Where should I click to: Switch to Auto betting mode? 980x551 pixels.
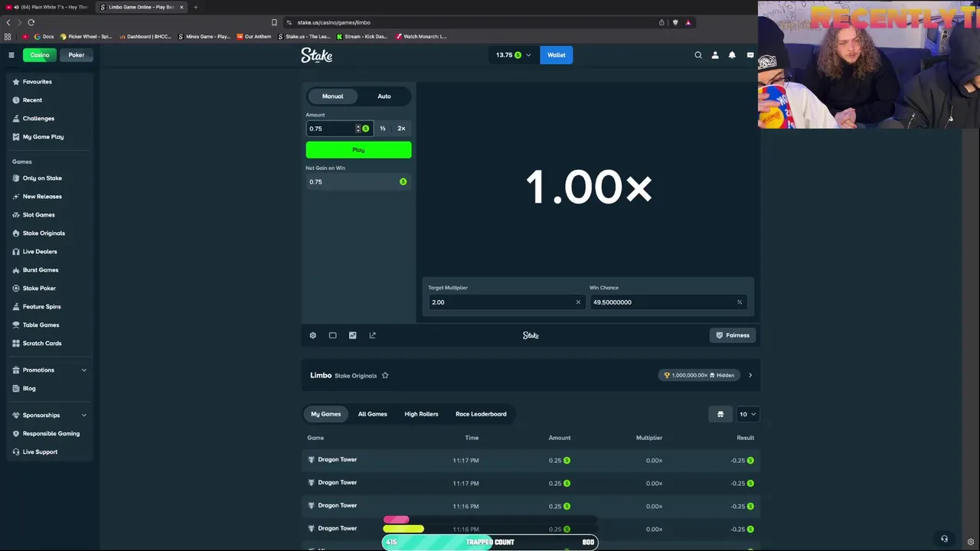(x=384, y=96)
